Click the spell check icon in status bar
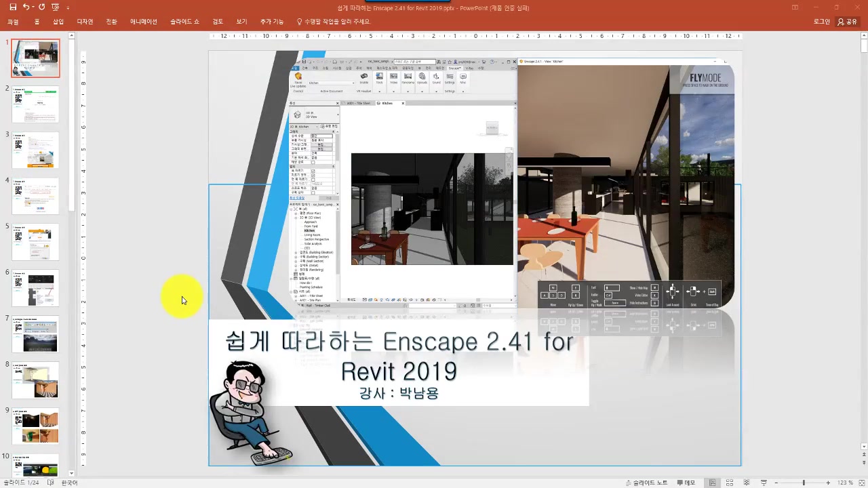Image resolution: width=868 pixels, height=488 pixels. pyautogui.click(x=51, y=483)
